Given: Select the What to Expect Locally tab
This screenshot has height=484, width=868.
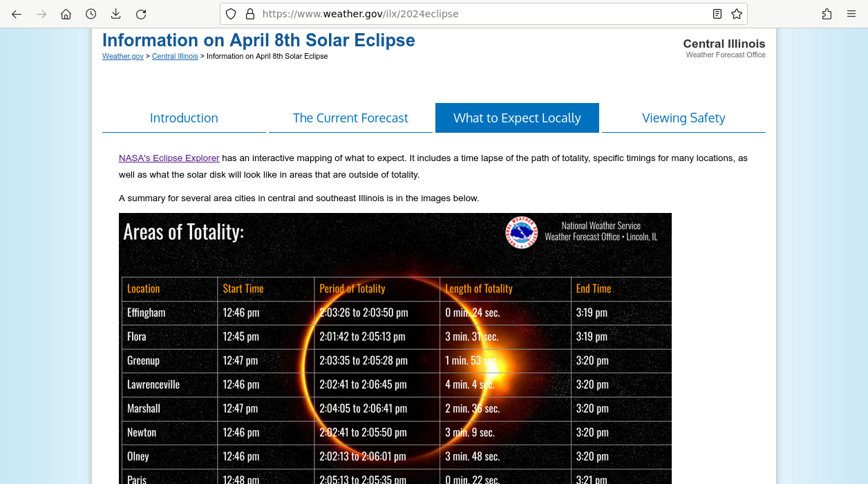Looking at the screenshot, I should (517, 118).
